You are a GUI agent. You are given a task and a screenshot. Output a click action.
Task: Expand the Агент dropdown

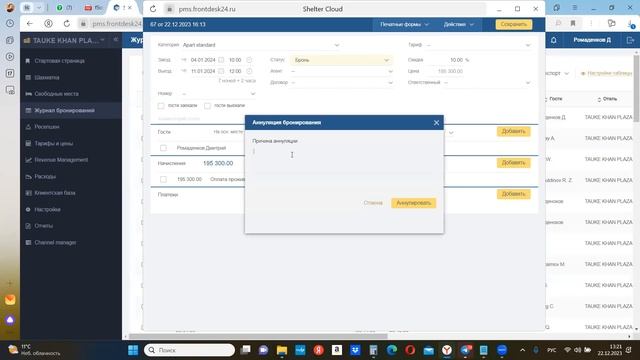click(x=390, y=71)
